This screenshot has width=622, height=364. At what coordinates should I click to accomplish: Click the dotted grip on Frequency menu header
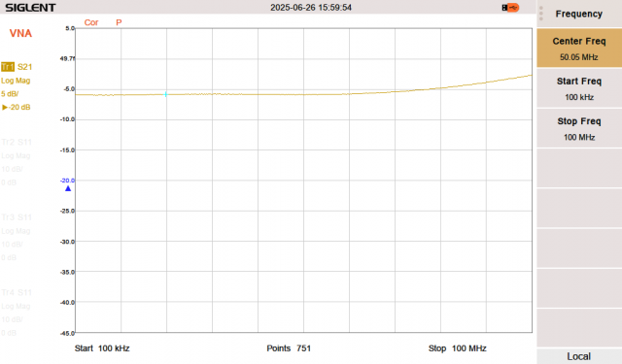(541, 14)
